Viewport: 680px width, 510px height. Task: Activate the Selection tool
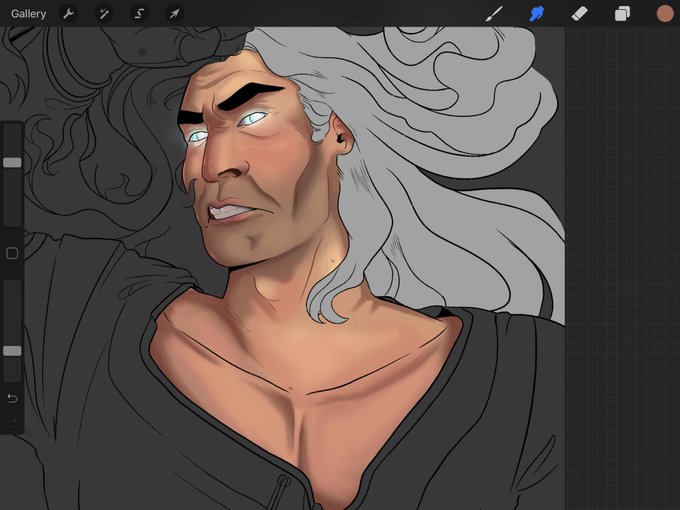point(139,14)
